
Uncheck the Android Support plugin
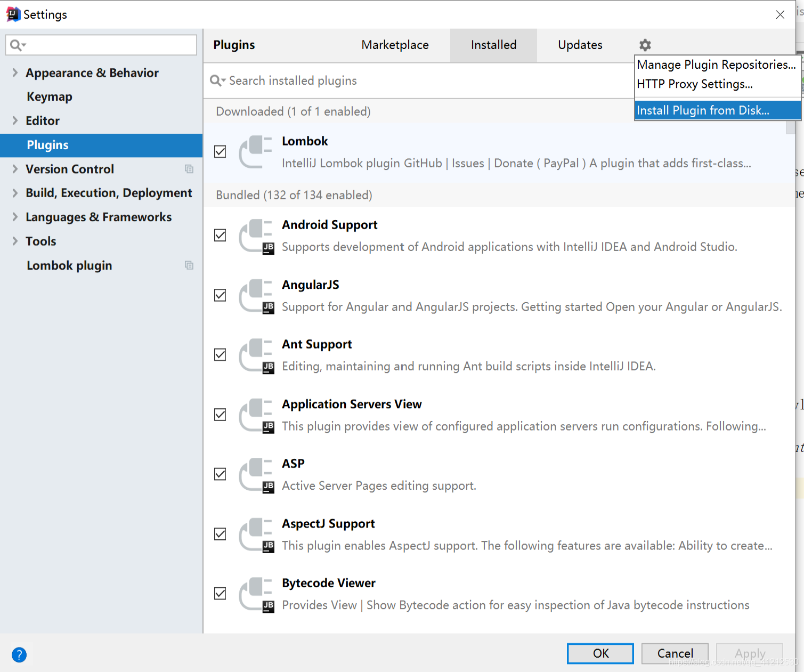(220, 235)
